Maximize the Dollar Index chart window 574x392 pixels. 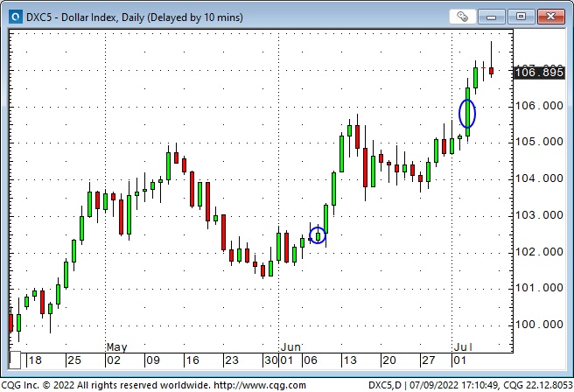pyautogui.click(x=521, y=17)
